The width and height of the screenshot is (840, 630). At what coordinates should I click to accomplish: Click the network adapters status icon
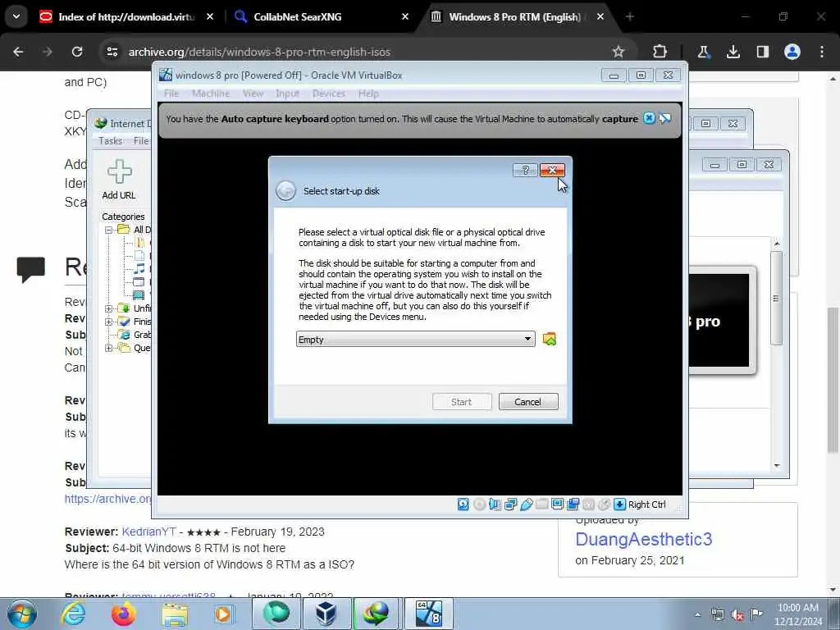pyautogui.click(x=510, y=504)
